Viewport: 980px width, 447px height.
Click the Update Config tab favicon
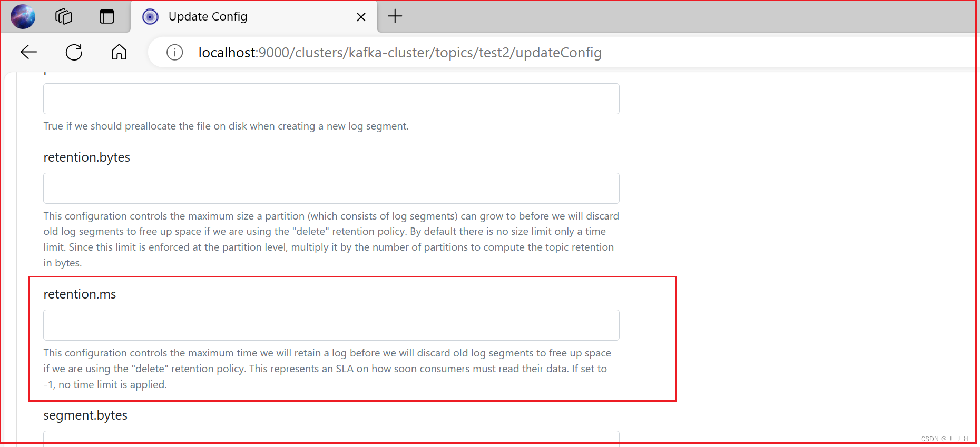pyautogui.click(x=150, y=17)
